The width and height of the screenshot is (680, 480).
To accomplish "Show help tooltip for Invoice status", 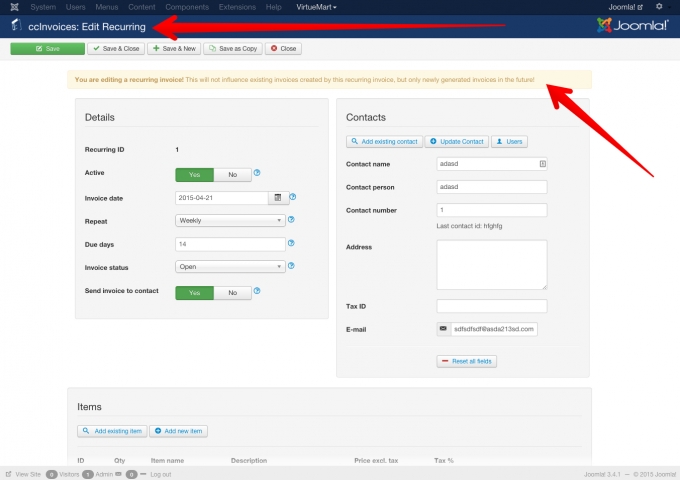I will (291, 266).
